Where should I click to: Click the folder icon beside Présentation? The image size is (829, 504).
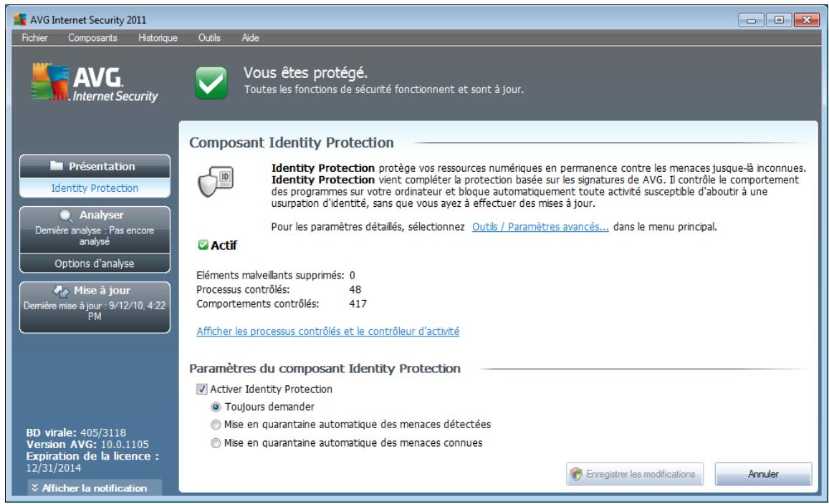pos(57,166)
